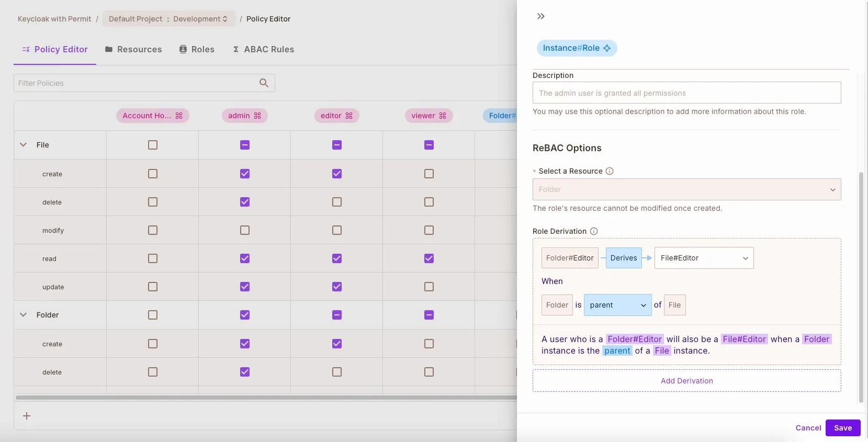Collapse the side panel with double-chevron icon
Image resolution: width=868 pixels, height=442 pixels.
pos(540,16)
